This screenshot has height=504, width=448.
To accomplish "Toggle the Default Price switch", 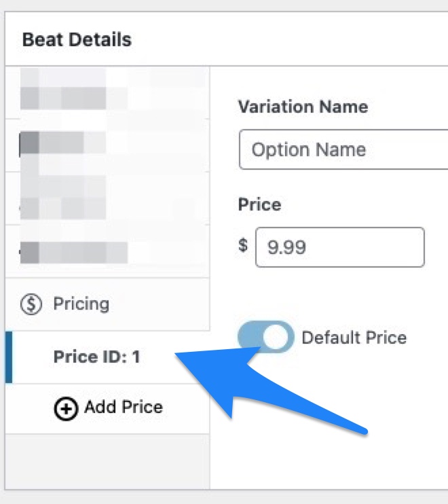I will 265,337.
